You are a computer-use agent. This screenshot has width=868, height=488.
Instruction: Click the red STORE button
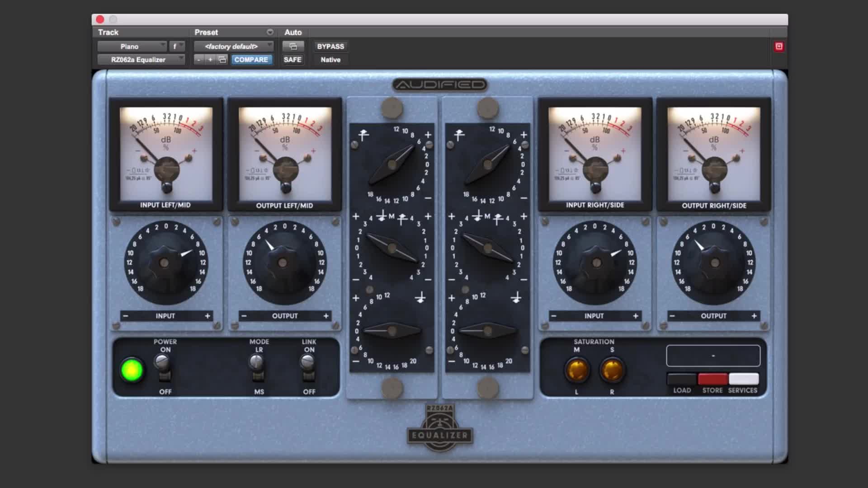point(712,379)
